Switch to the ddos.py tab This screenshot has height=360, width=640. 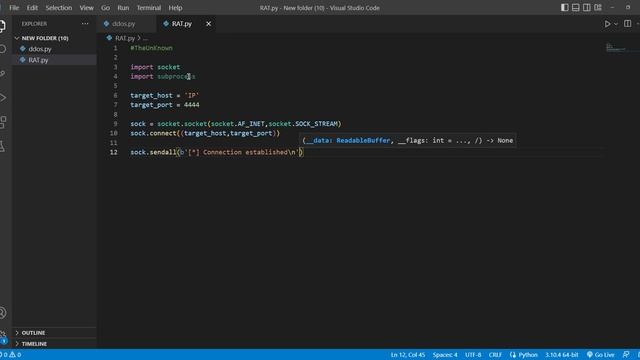[x=123, y=24]
